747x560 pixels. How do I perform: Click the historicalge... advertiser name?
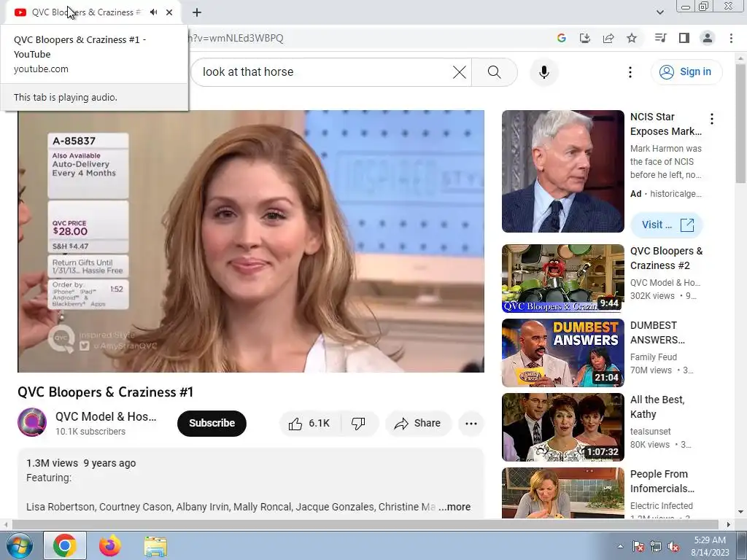coord(676,194)
